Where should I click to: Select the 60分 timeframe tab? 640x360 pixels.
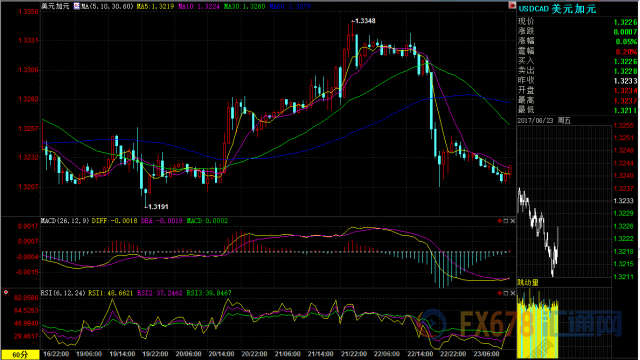pyautogui.click(x=20, y=354)
